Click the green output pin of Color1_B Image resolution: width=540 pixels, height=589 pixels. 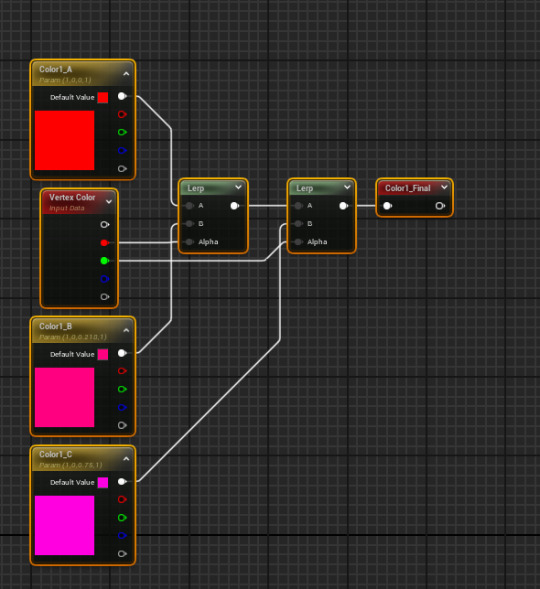[x=122, y=389]
